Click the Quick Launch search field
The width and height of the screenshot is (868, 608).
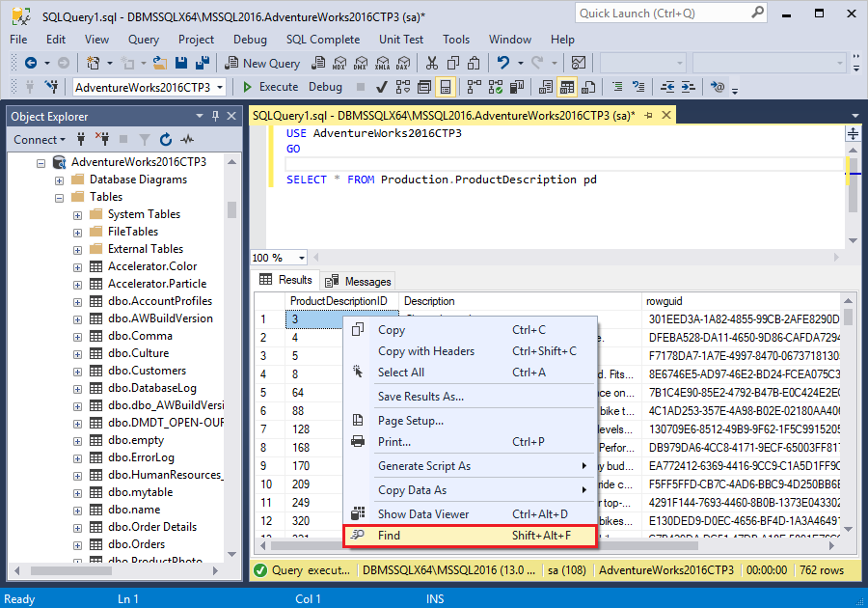coord(671,14)
